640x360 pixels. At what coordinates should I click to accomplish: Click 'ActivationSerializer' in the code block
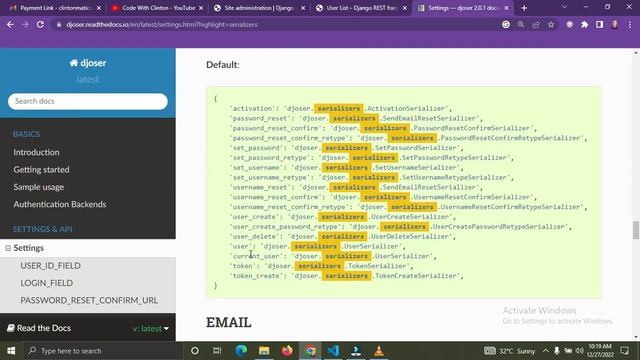click(x=407, y=109)
